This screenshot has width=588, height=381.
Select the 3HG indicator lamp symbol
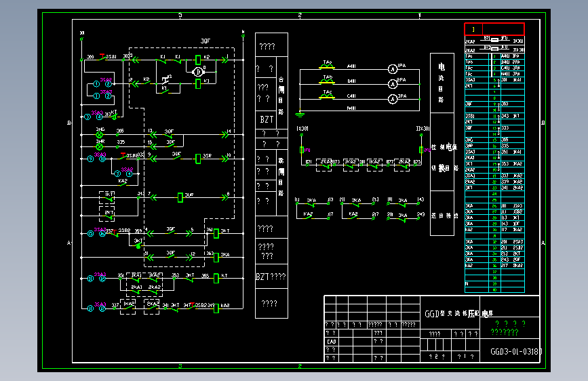click(x=100, y=135)
